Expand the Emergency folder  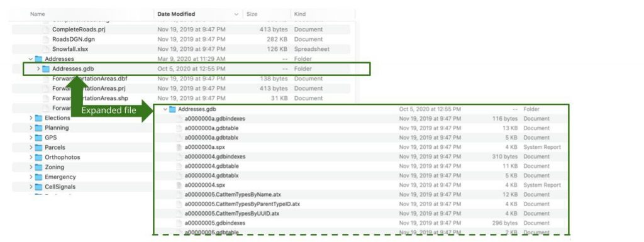[31, 177]
